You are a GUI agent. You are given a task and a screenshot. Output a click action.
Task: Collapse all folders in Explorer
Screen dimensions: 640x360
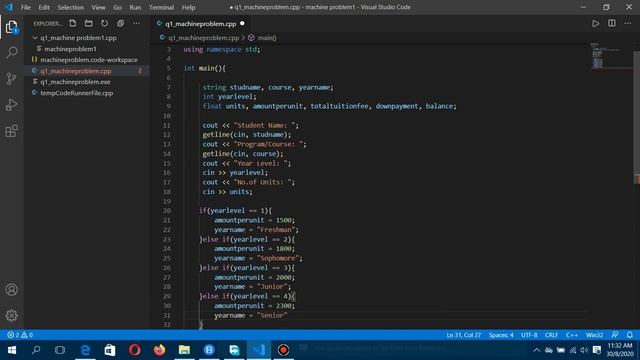point(120,23)
